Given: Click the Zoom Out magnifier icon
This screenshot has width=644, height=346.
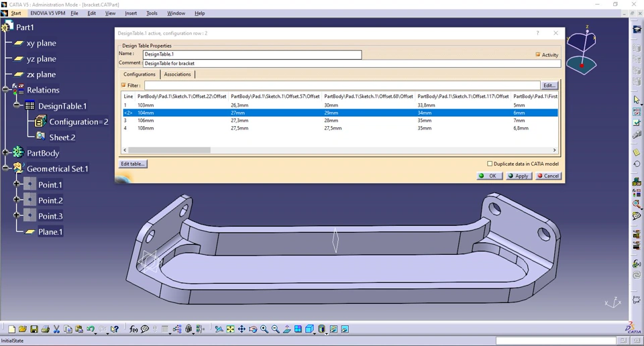Looking at the screenshot, I should [x=275, y=329].
